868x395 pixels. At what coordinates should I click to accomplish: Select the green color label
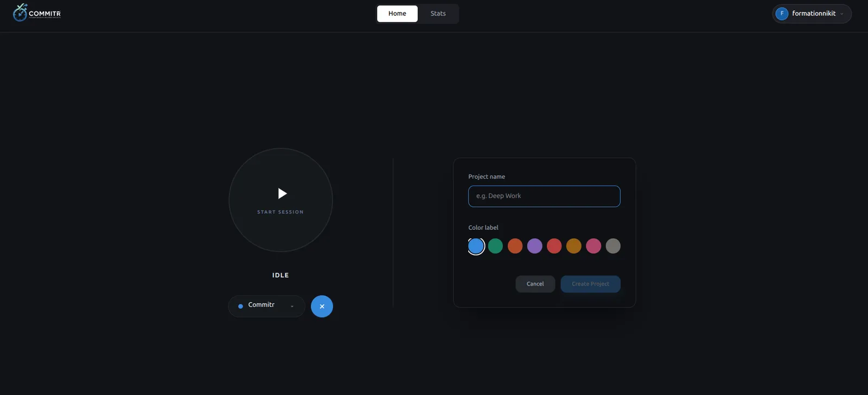click(x=495, y=246)
